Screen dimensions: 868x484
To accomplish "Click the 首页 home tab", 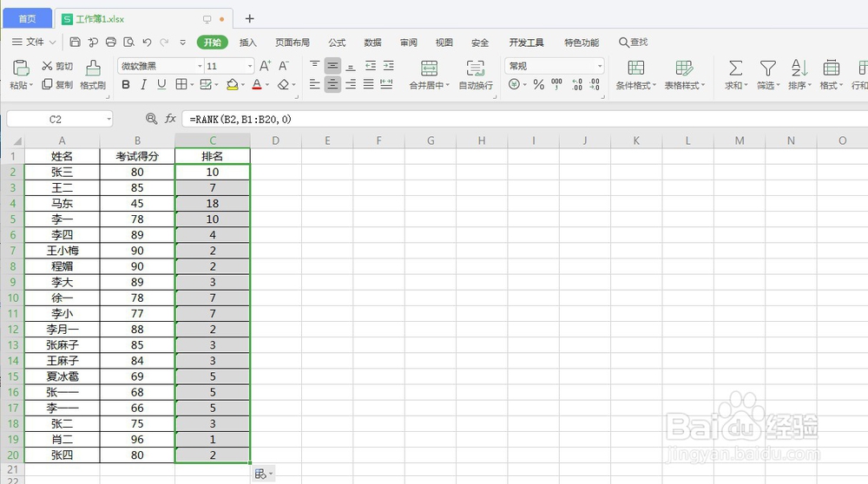I will coord(27,19).
